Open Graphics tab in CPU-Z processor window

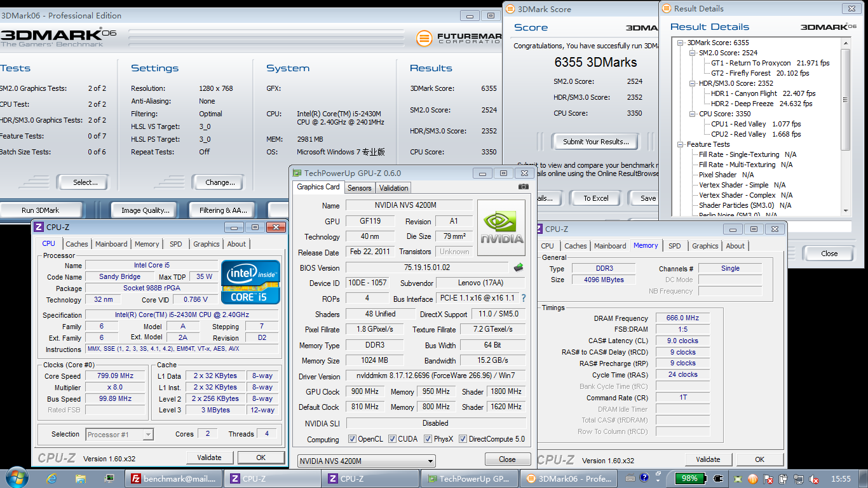point(207,244)
